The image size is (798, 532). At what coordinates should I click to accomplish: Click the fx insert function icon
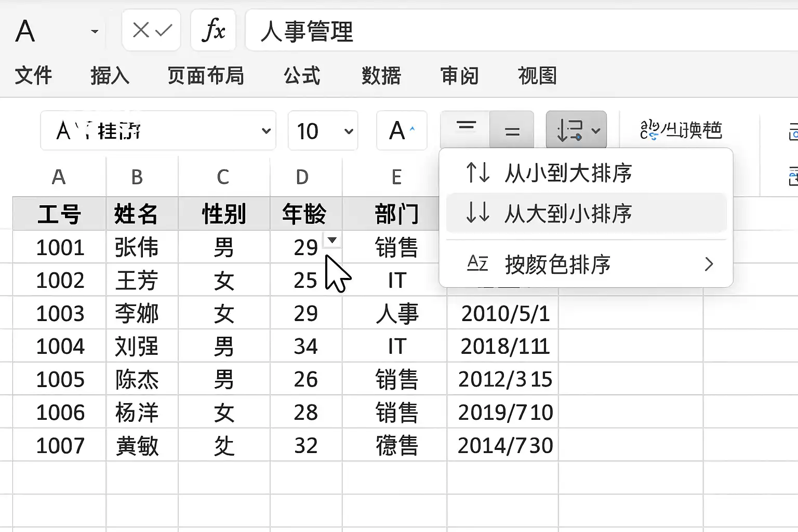[x=213, y=30]
